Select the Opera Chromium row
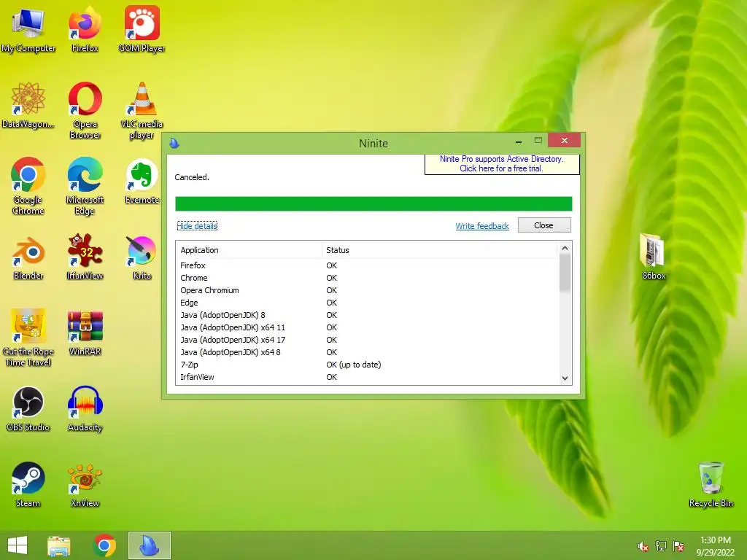Screen dimensions: 747x560 367,290
